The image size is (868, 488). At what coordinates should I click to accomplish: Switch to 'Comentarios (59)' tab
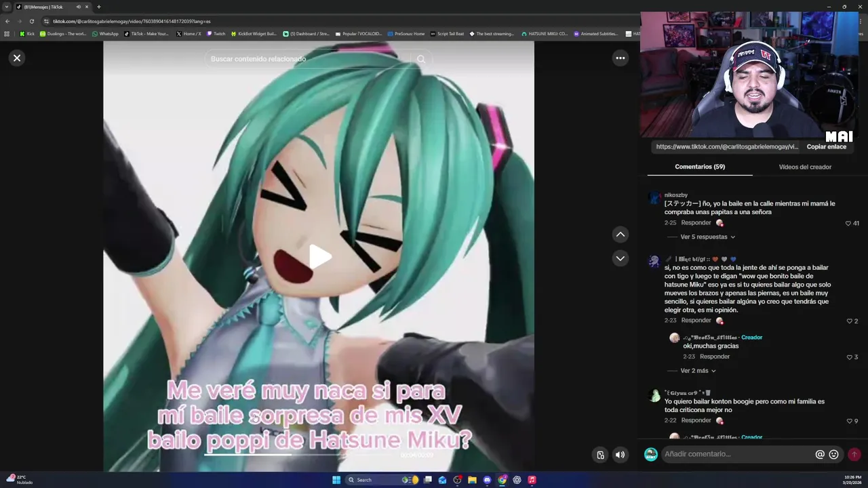pos(700,167)
